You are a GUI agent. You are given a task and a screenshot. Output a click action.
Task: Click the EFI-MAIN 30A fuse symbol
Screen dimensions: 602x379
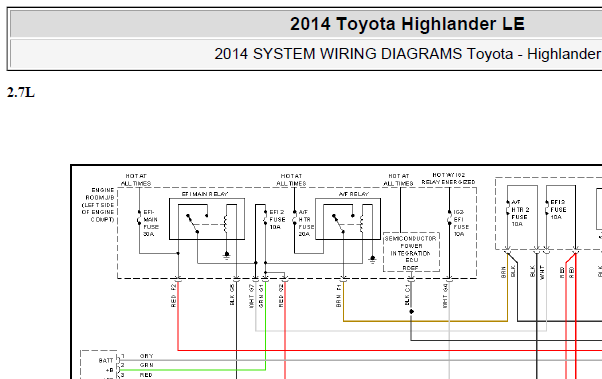[139, 218]
